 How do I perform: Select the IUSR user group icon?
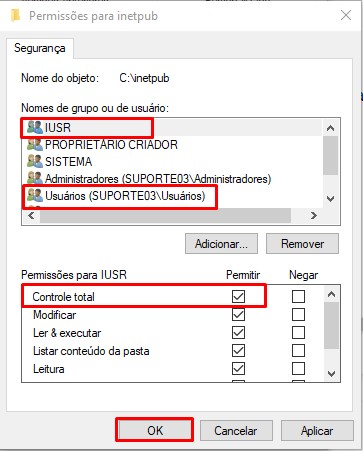point(35,128)
